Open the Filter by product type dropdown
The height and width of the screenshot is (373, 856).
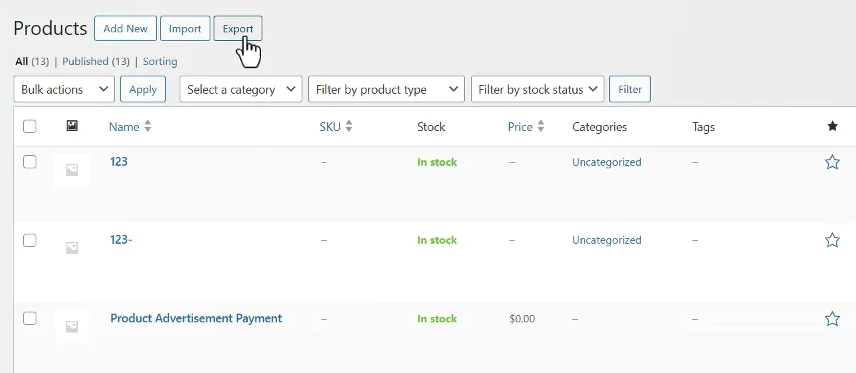click(387, 90)
